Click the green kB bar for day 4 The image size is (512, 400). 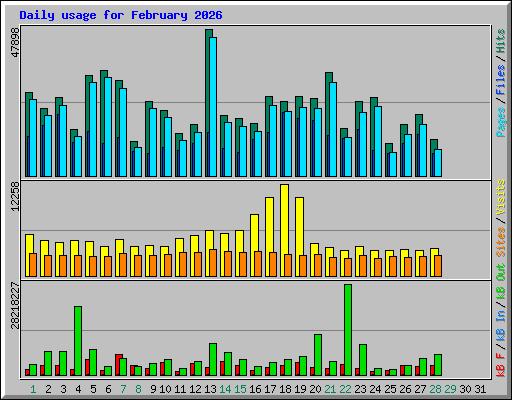click(78, 341)
